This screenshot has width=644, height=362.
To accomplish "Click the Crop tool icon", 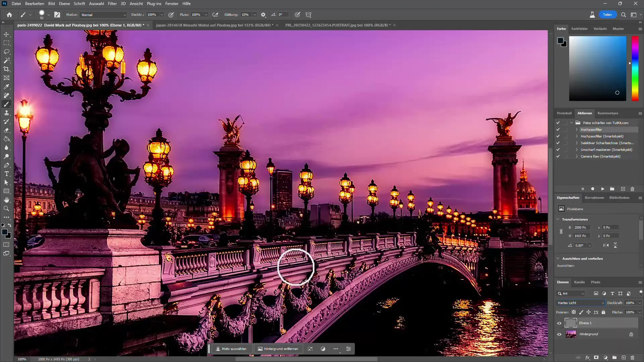I will point(7,69).
